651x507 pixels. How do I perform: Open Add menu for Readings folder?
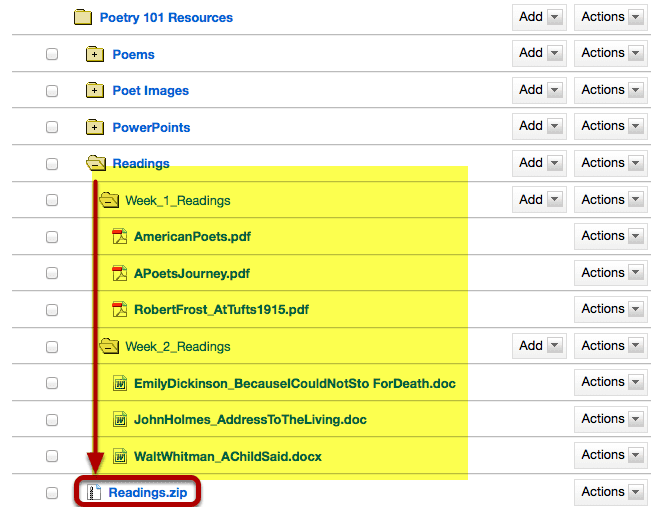point(539,163)
